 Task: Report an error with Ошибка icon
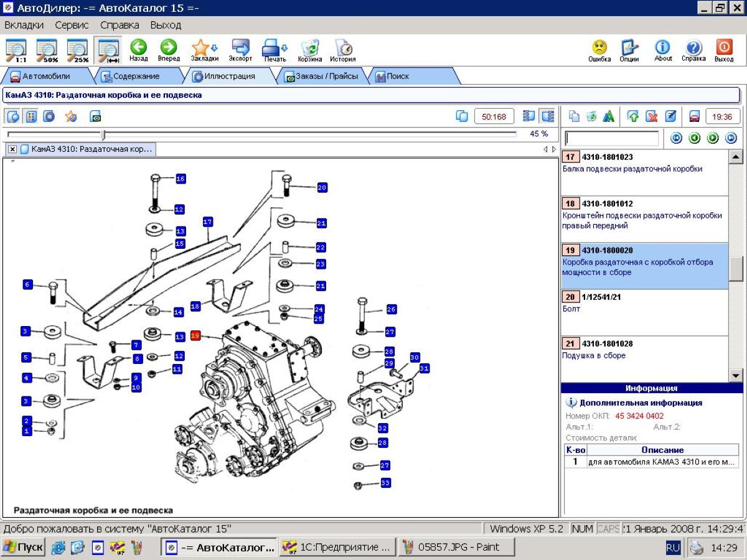click(x=599, y=50)
